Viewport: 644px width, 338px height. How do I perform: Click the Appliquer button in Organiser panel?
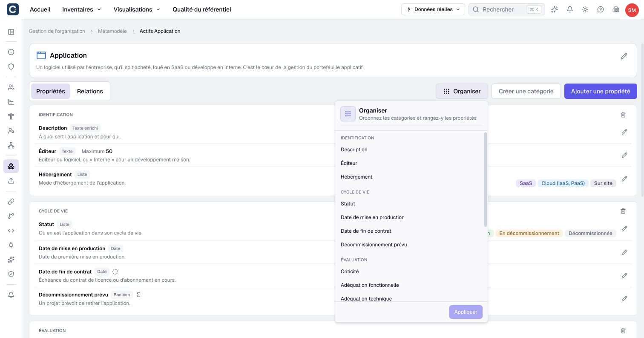(x=466, y=312)
